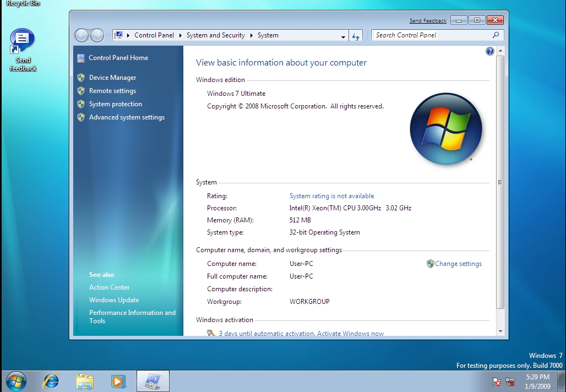Expand the address bar history dropdown
Viewport: 566px width, 392px height.
(x=343, y=35)
